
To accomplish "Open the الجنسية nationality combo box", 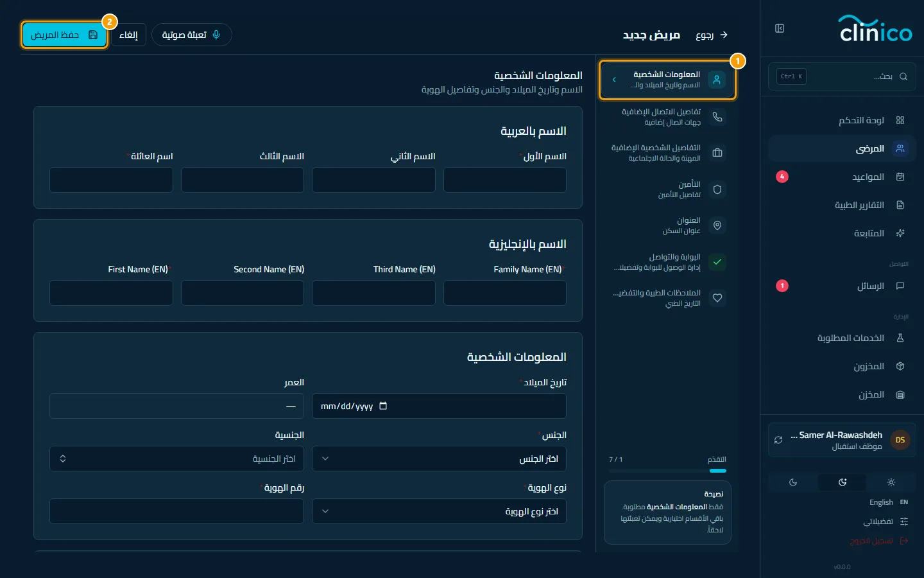I will point(176,459).
